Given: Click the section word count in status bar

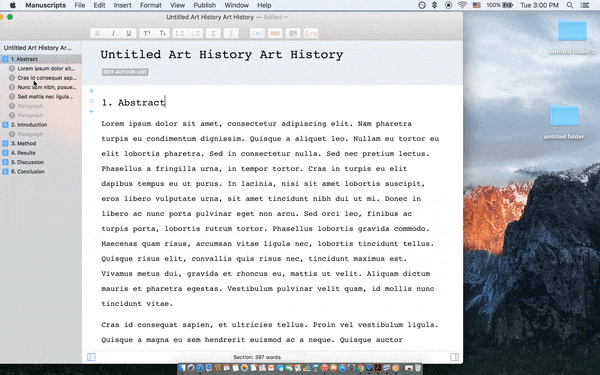Looking at the screenshot, I should tap(257, 357).
